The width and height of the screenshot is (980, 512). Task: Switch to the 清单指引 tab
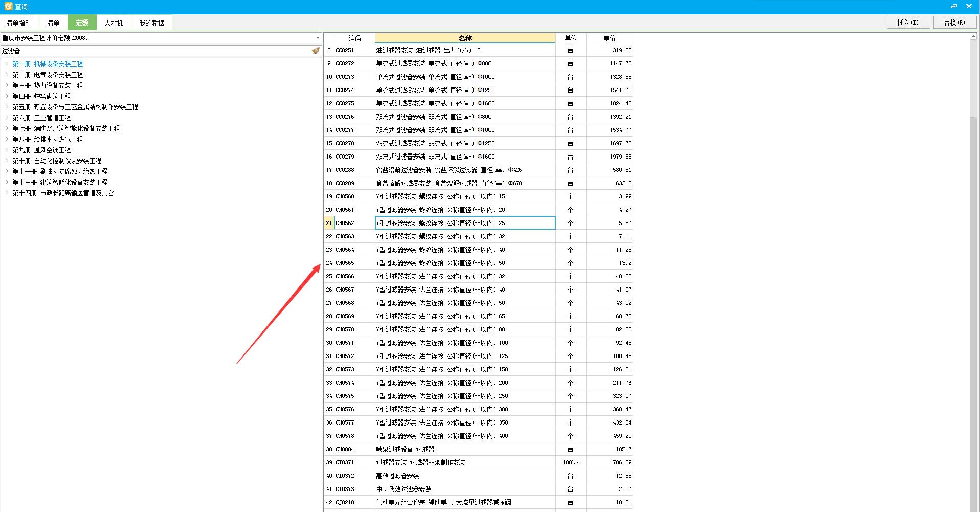click(x=19, y=23)
